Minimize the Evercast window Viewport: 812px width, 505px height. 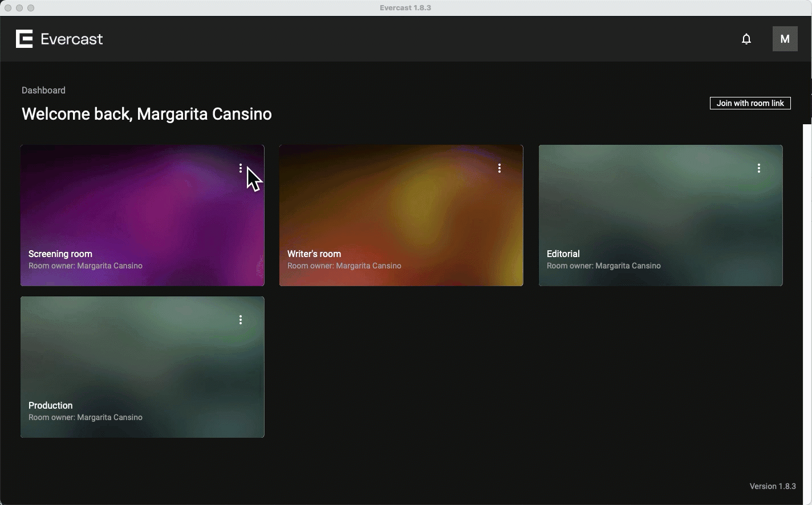tap(19, 8)
